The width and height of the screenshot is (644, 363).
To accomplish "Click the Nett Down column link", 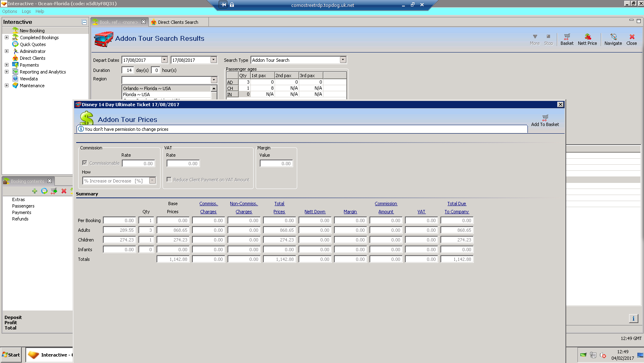I will [x=315, y=212].
